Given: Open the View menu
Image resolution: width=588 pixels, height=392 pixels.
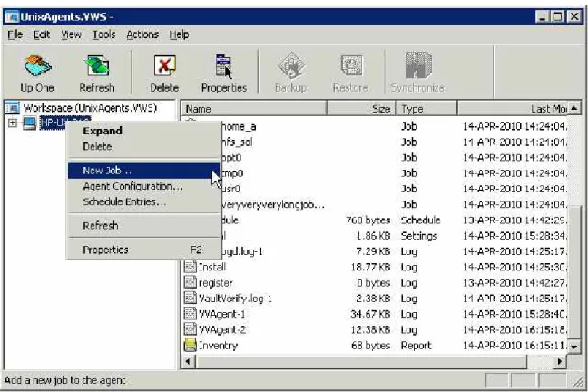Looking at the screenshot, I should (72, 34).
